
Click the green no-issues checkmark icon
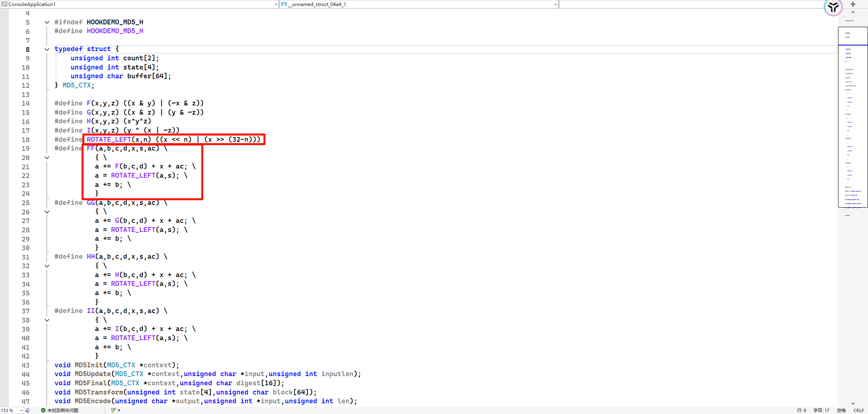coord(43,410)
